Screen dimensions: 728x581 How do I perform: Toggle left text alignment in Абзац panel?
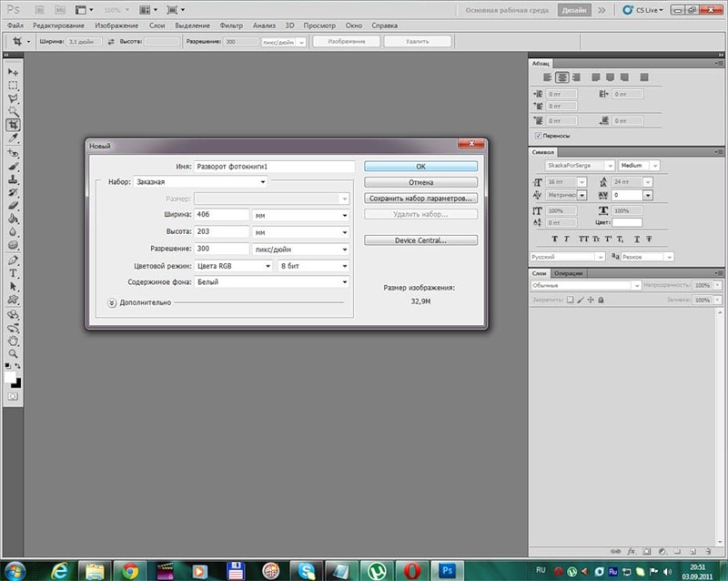click(x=548, y=77)
